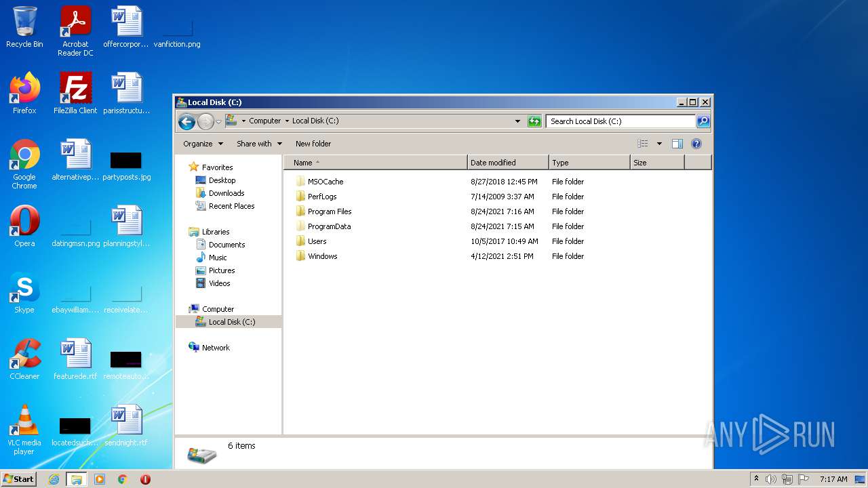Click the Skype desktop icon
Viewport: 868px width, 488px height.
tap(24, 293)
